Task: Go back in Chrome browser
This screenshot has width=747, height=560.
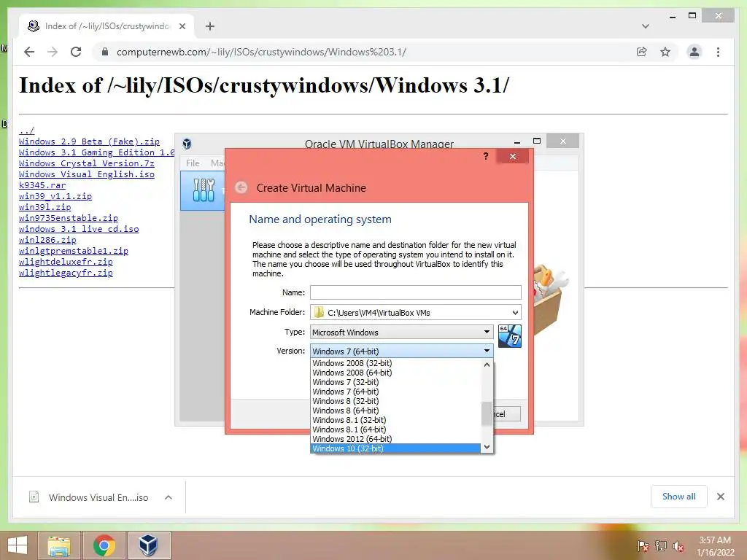Action: 29,52
